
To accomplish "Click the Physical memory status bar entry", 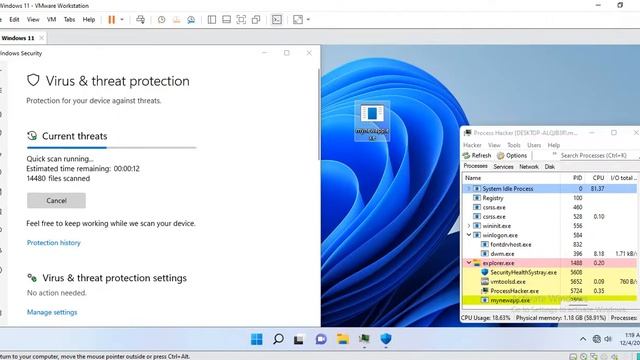I will tap(561, 318).
